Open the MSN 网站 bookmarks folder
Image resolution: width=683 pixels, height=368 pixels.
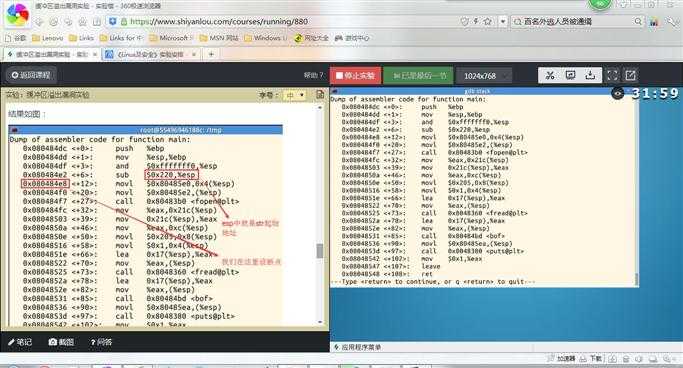pos(219,38)
